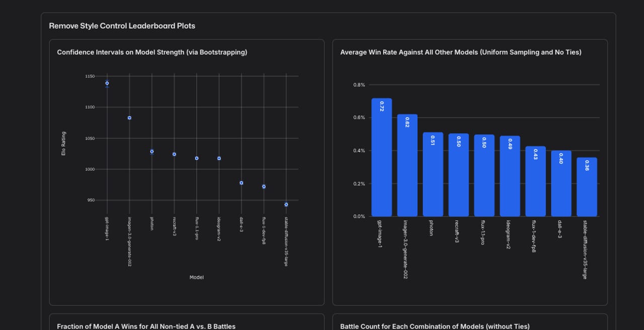Click the dall-e-3 Elo rating data point
The height and width of the screenshot is (330, 644).
[x=242, y=183]
